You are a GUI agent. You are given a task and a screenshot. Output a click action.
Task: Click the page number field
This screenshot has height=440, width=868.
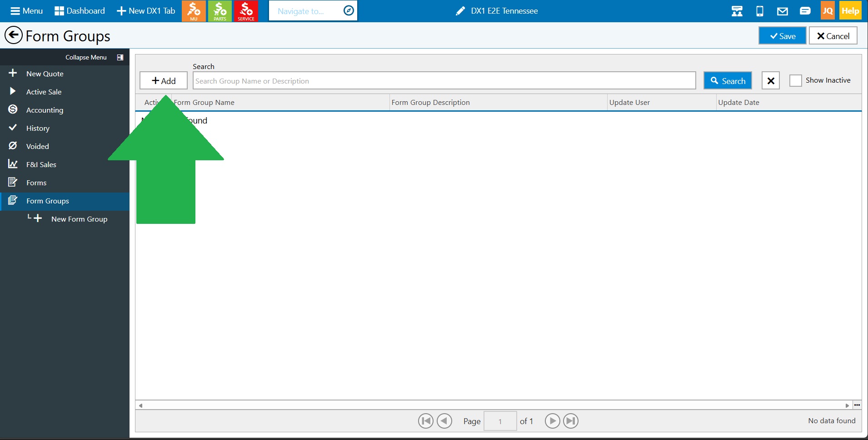500,421
